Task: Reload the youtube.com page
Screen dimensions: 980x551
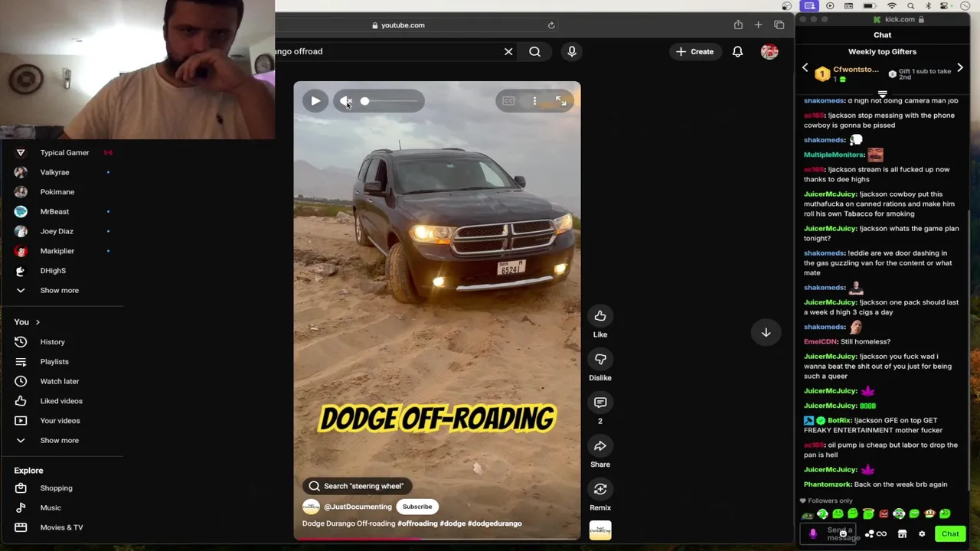Action: [x=551, y=25]
